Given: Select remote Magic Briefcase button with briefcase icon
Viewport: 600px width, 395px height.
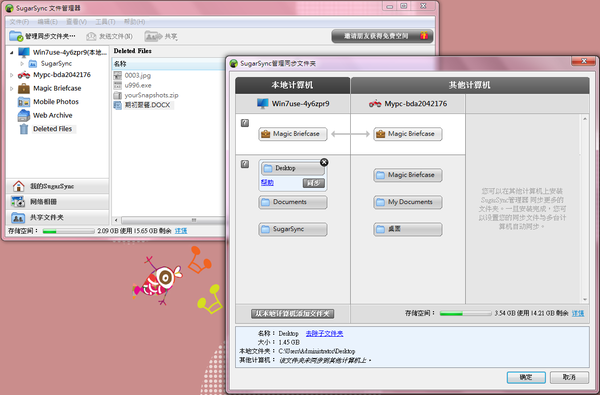Looking at the screenshot, I should coord(408,134).
